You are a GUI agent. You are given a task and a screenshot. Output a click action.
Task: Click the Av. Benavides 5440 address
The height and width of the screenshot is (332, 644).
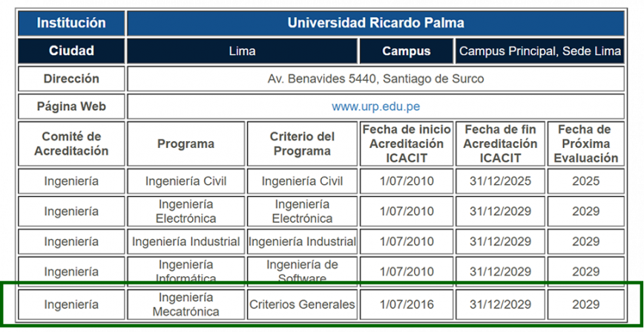(x=375, y=79)
